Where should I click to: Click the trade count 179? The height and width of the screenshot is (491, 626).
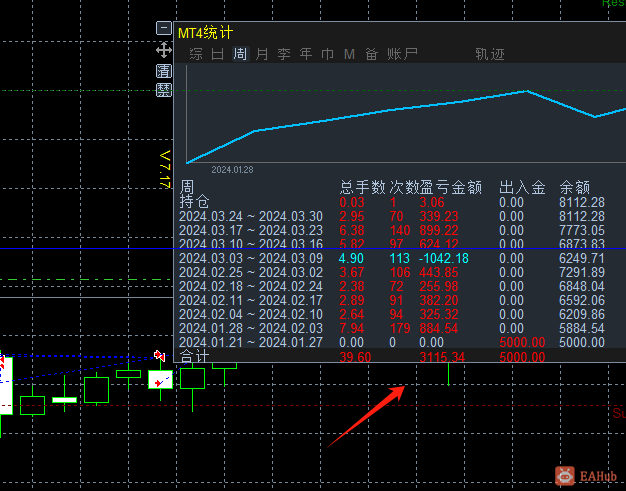pos(400,328)
